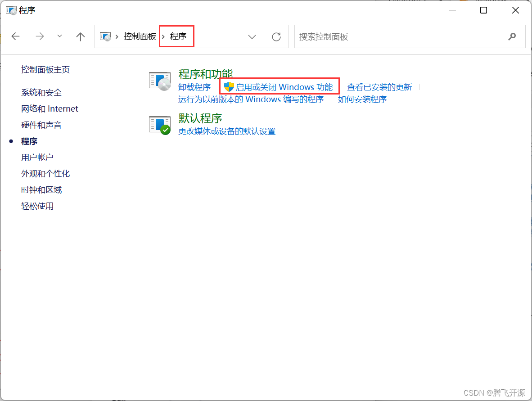
Task: Click 查看已安装的更新 link
Action: tap(379, 87)
